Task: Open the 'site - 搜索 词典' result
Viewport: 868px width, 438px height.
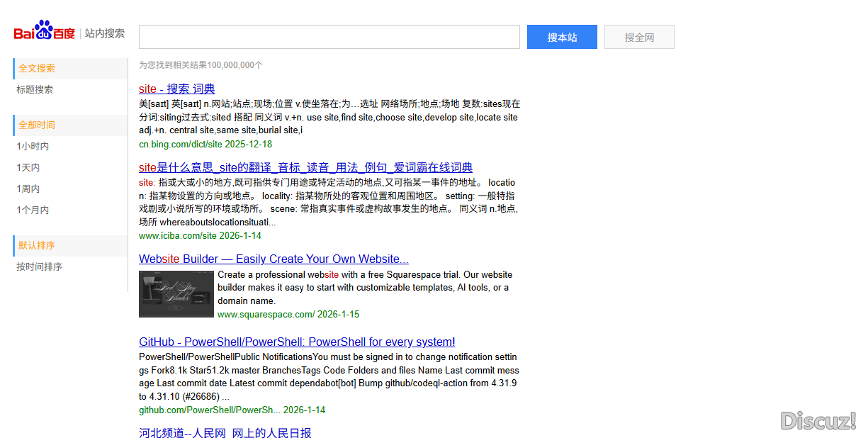Action: coord(176,89)
